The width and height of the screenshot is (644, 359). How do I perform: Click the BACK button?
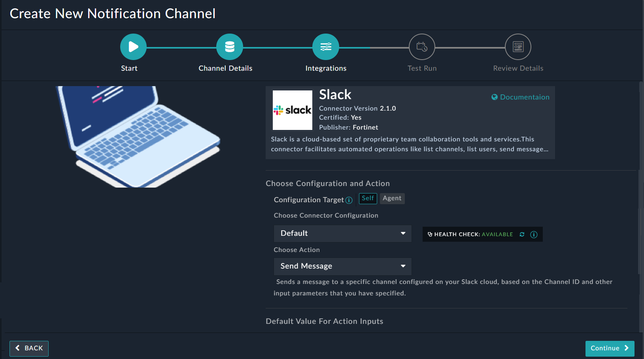pos(29,348)
